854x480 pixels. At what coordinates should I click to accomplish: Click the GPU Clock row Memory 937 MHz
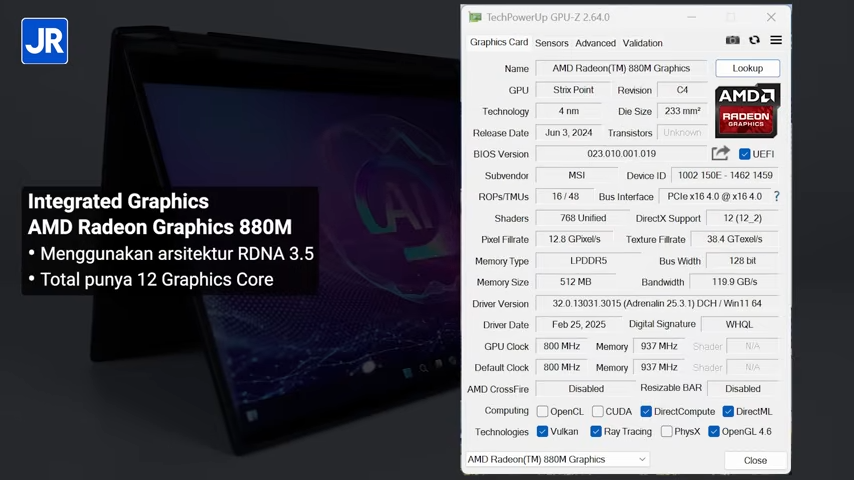coord(658,346)
